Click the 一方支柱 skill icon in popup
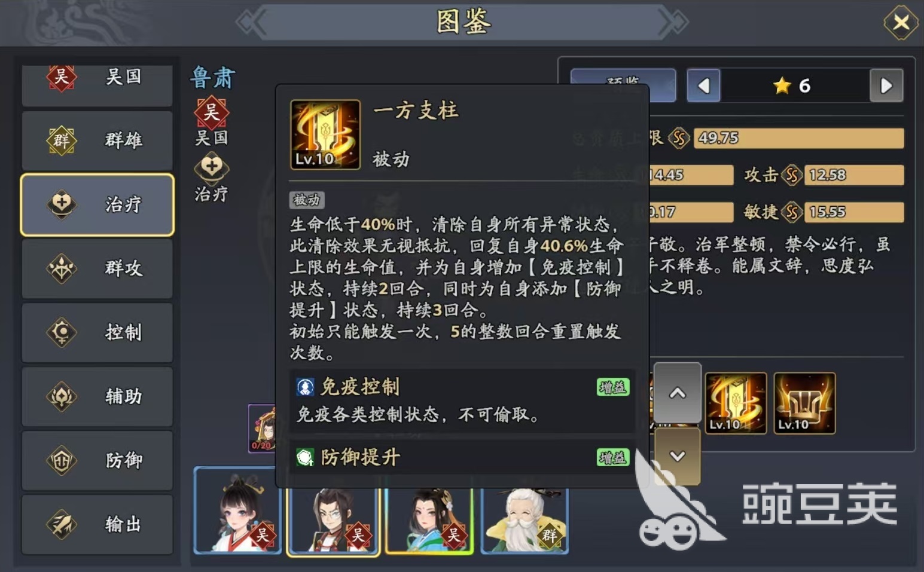Viewport: 924px width, 572px height. pos(325,134)
